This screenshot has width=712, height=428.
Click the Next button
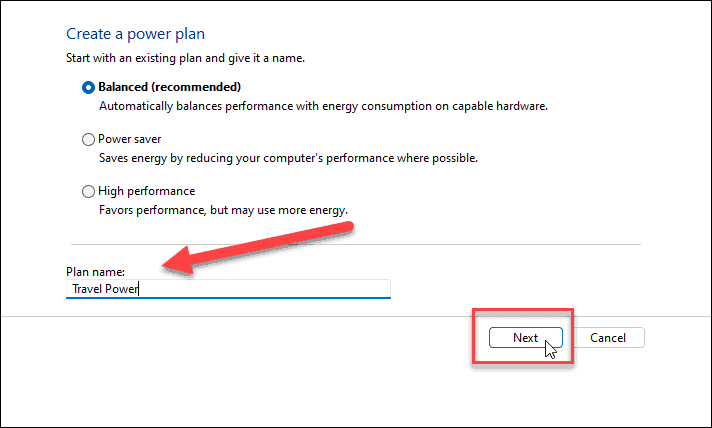525,338
